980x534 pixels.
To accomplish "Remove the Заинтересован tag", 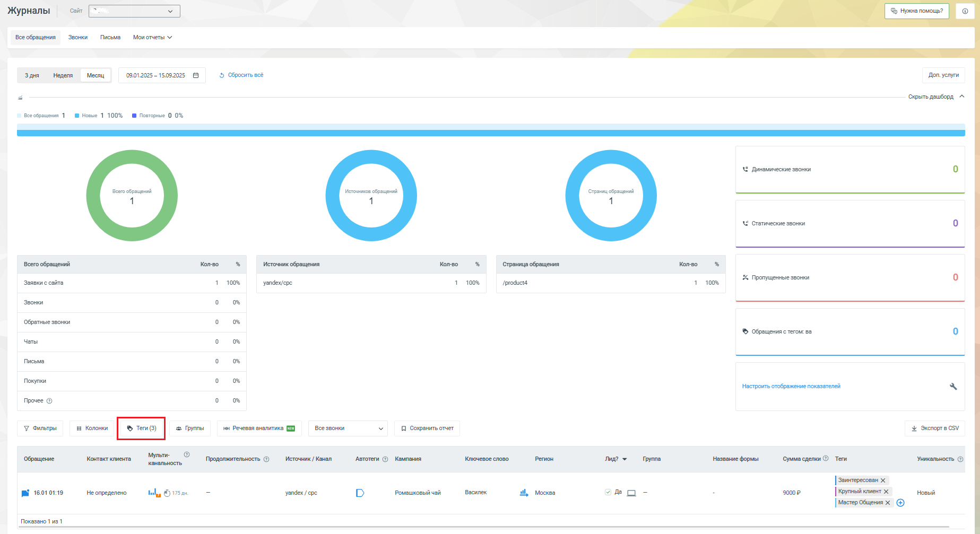I will (x=883, y=480).
